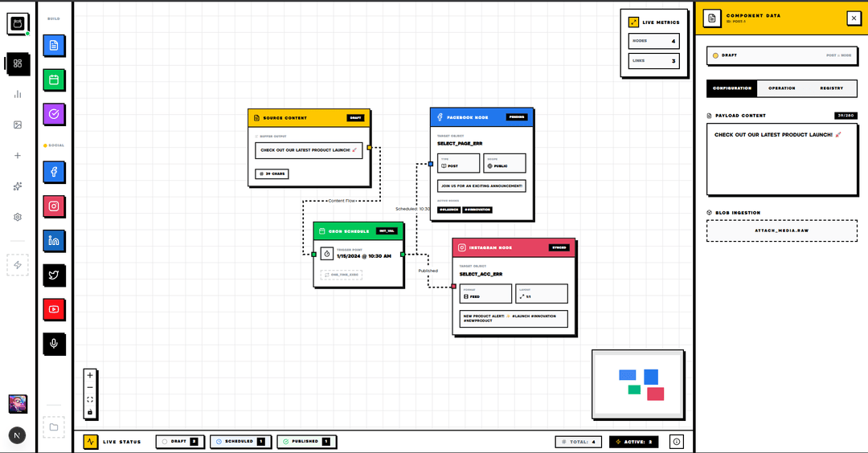Open the analytics bar chart icon

click(x=18, y=95)
